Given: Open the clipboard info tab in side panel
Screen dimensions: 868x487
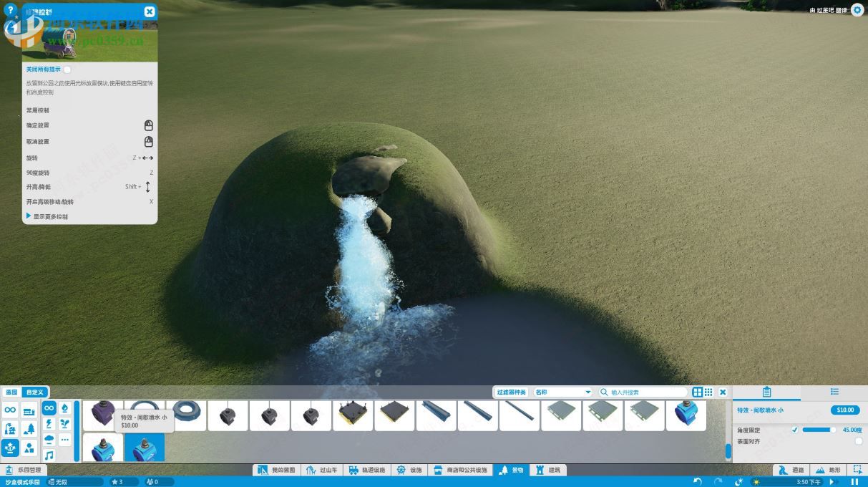Looking at the screenshot, I should [766, 392].
